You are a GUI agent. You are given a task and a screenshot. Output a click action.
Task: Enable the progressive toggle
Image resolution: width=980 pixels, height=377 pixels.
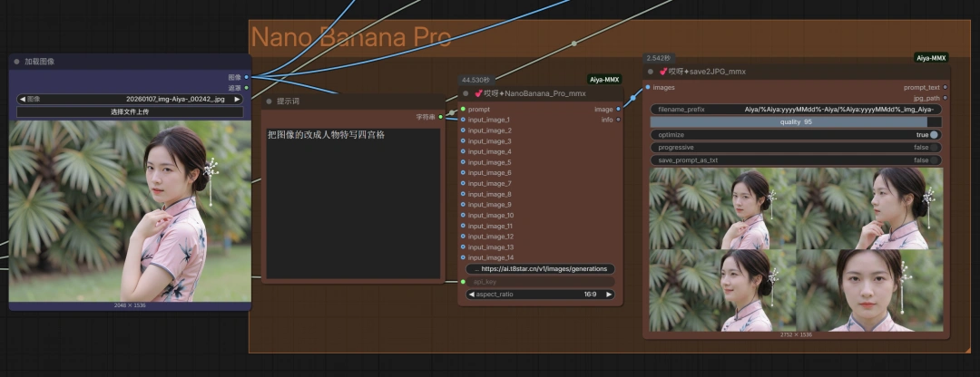click(x=934, y=148)
